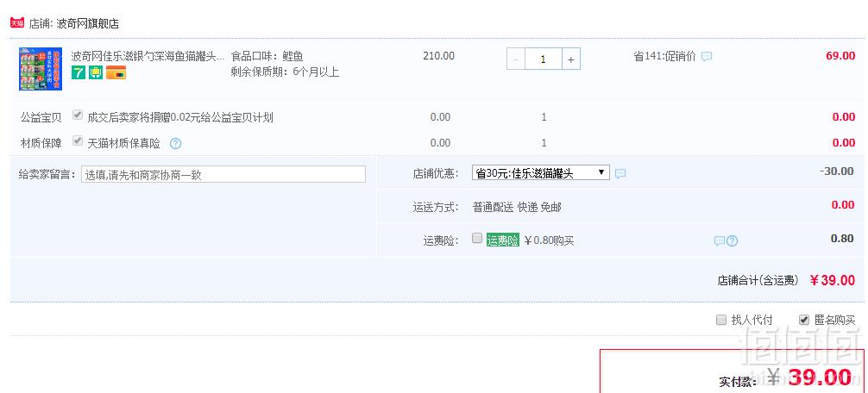Click the 0.80 insurance fee value
The image size is (868, 393).
click(x=842, y=239)
